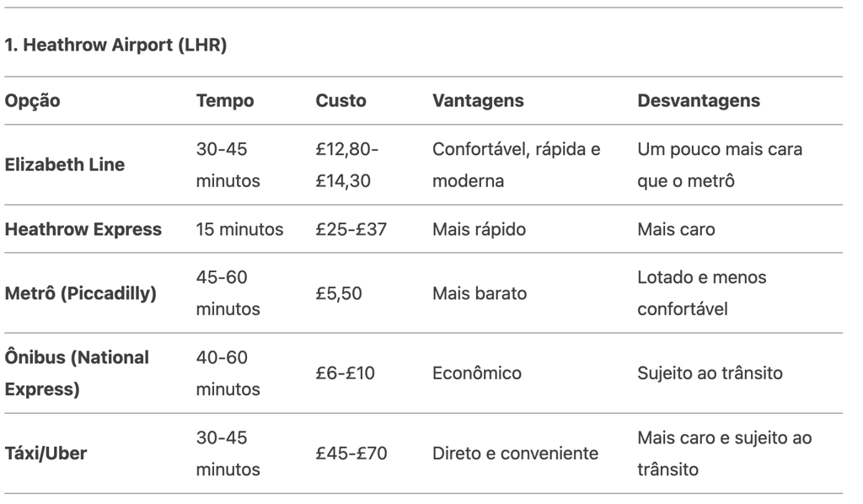863x504 pixels.
Task: Click the Vantagens column header
Action: click(478, 100)
